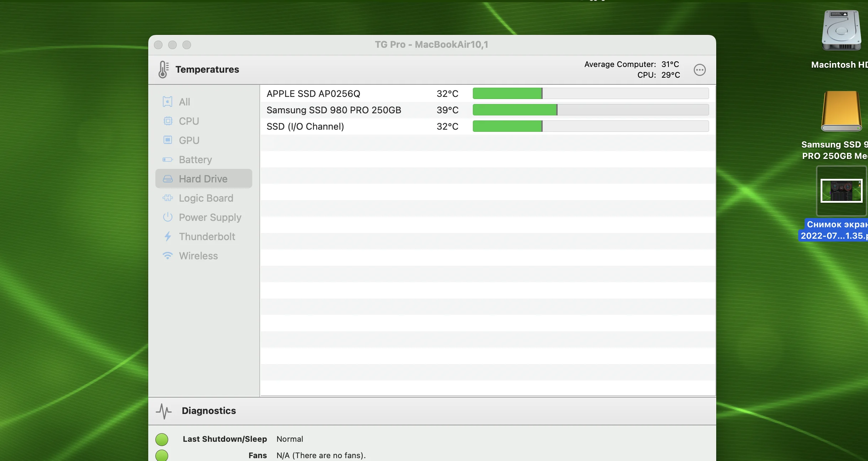Select the Samsung SSD 980 PRO row
868x461 pixels.
pos(334,110)
